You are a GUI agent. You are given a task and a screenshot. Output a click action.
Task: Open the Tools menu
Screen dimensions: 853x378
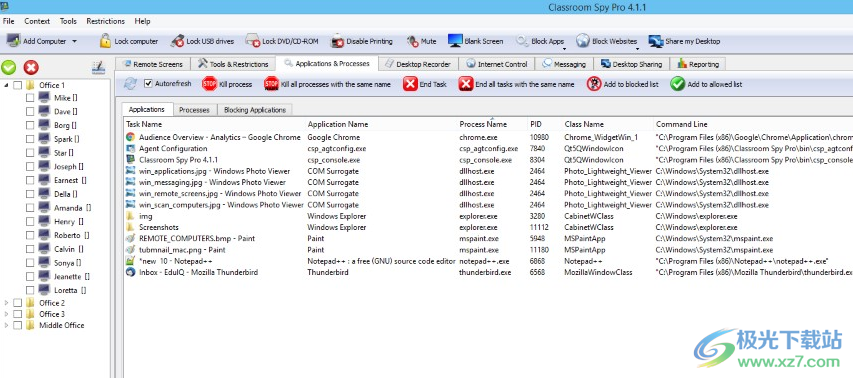click(x=68, y=21)
